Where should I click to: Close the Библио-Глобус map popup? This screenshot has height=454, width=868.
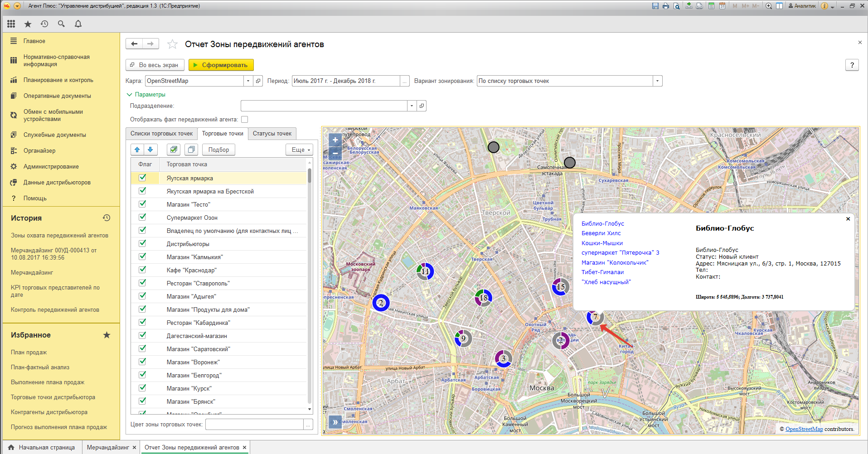pos(848,219)
